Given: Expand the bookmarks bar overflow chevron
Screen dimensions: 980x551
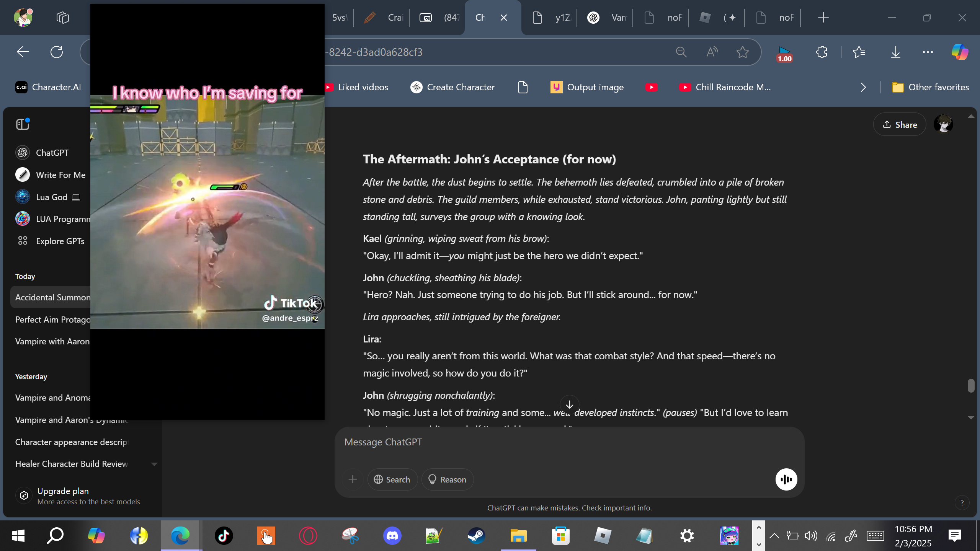Looking at the screenshot, I should (x=863, y=87).
